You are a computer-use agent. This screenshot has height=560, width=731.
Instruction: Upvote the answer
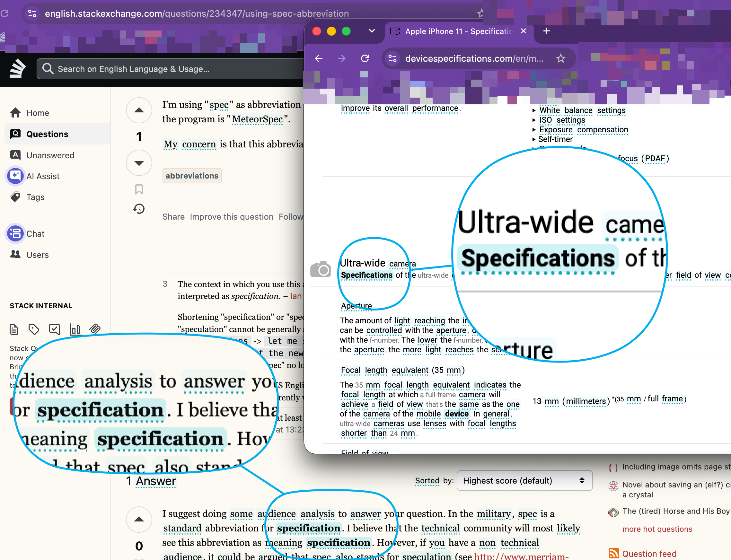pos(139,519)
